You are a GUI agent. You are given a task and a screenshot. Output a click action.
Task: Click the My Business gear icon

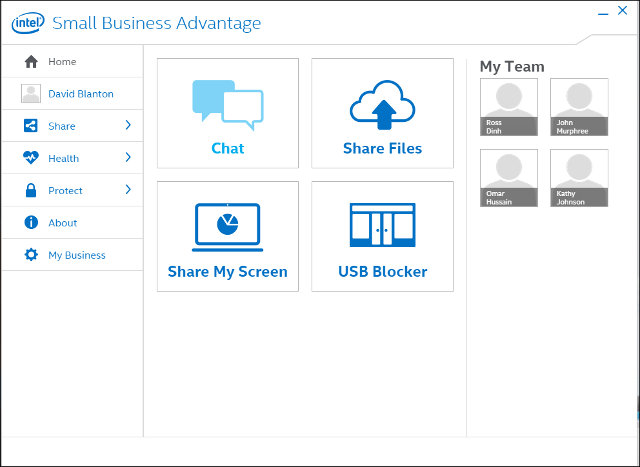pyautogui.click(x=31, y=255)
